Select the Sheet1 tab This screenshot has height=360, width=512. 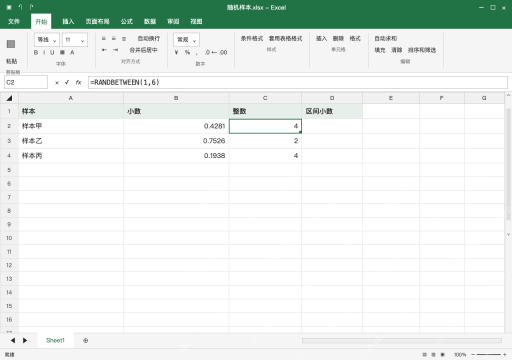point(55,340)
